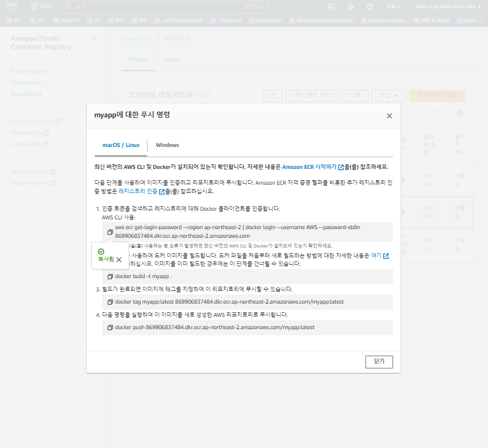Open the Route 53 shortcut
Viewport: 488px width, 448px height.
(x=66, y=20)
